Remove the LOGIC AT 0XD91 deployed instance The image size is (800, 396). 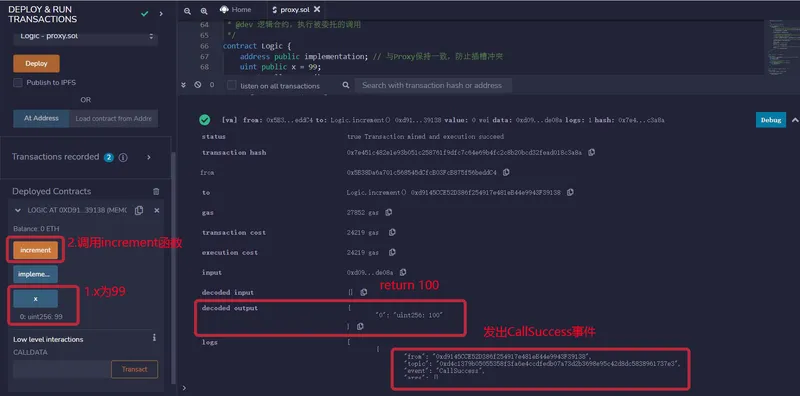[x=157, y=210]
